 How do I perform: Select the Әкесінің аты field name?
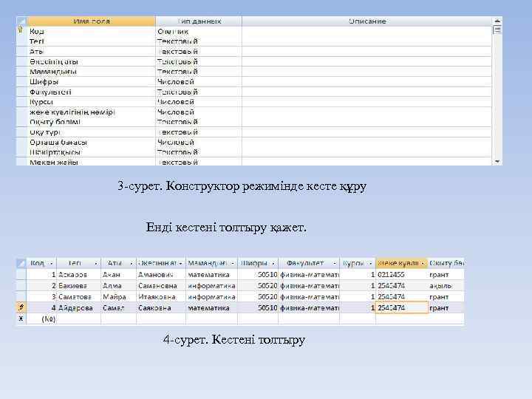[92, 62]
